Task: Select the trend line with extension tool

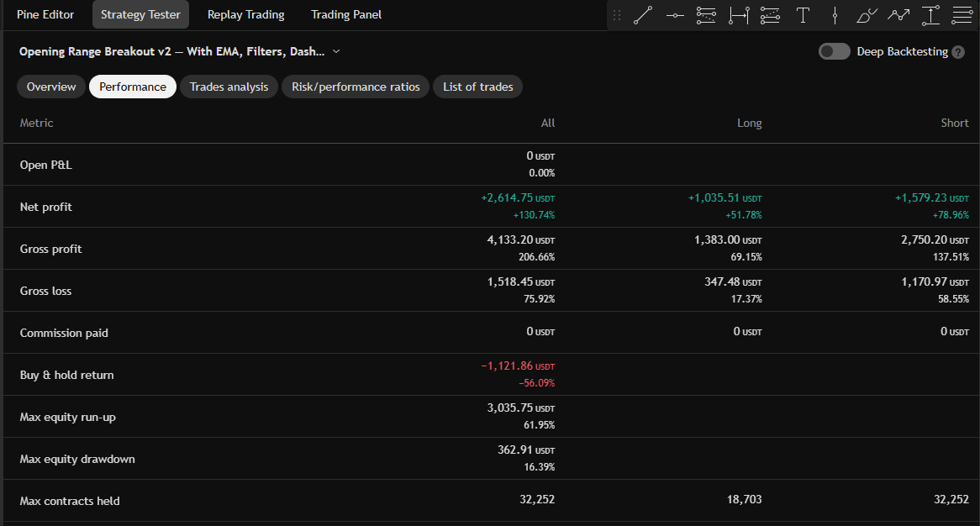Action: click(x=738, y=13)
